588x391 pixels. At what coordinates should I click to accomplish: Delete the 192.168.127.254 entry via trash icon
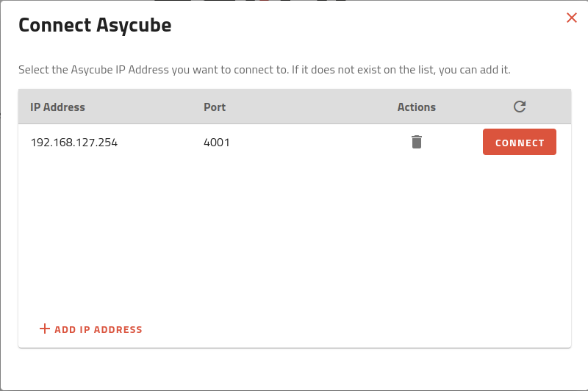point(417,142)
